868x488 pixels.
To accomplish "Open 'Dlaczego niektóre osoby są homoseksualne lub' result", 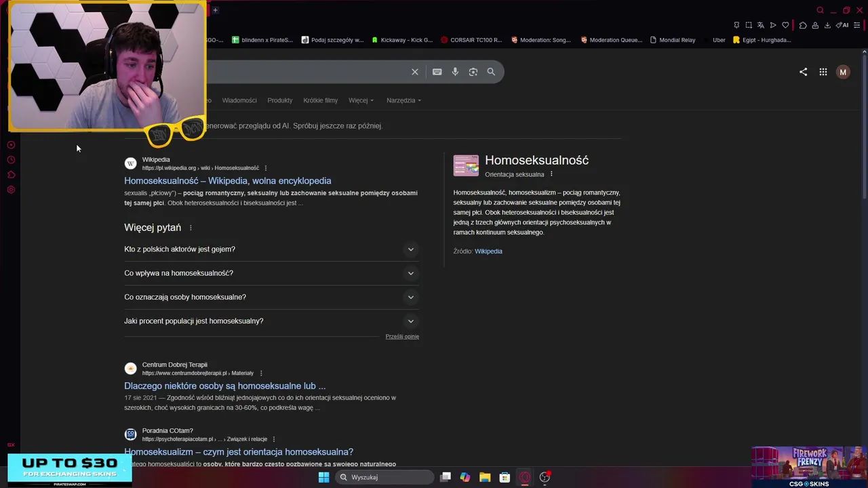I will pos(224,386).
